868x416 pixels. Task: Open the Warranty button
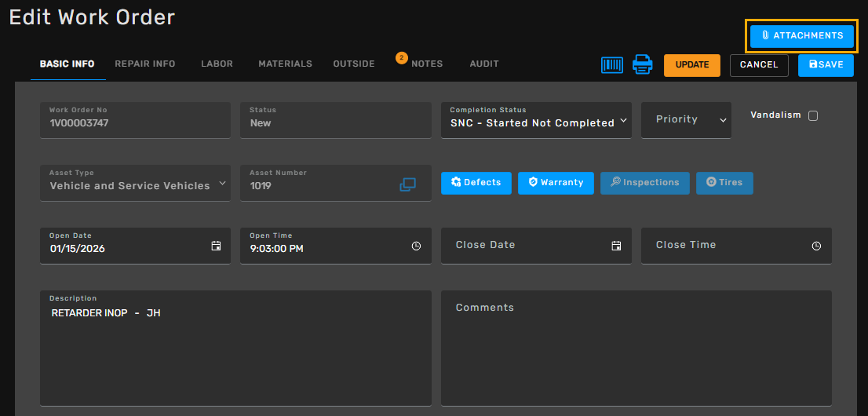(x=556, y=183)
